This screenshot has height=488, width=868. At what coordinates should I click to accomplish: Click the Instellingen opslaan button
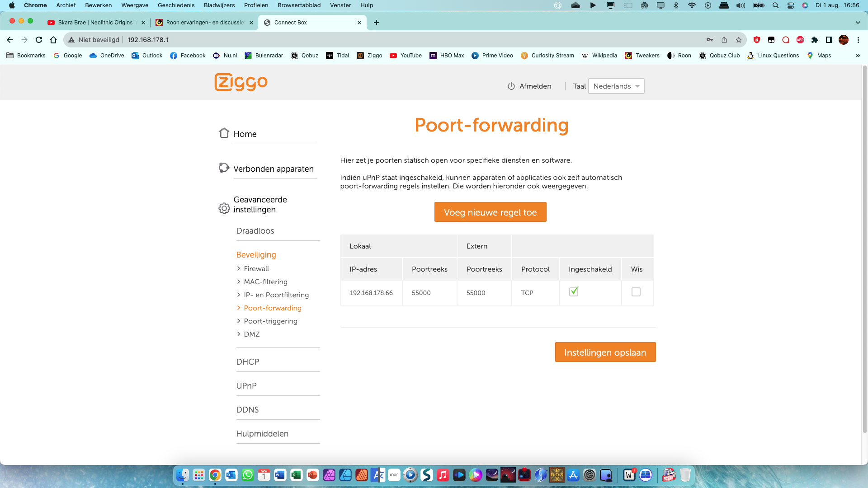point(605,352)
